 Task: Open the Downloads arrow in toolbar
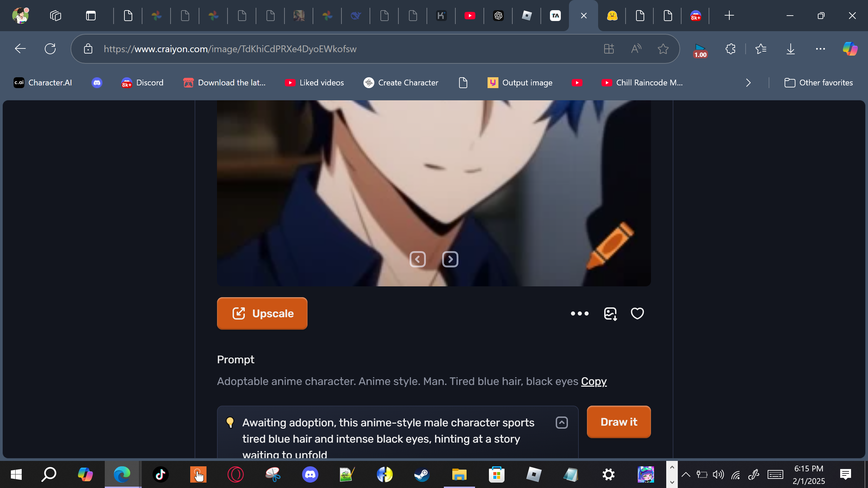790,49
